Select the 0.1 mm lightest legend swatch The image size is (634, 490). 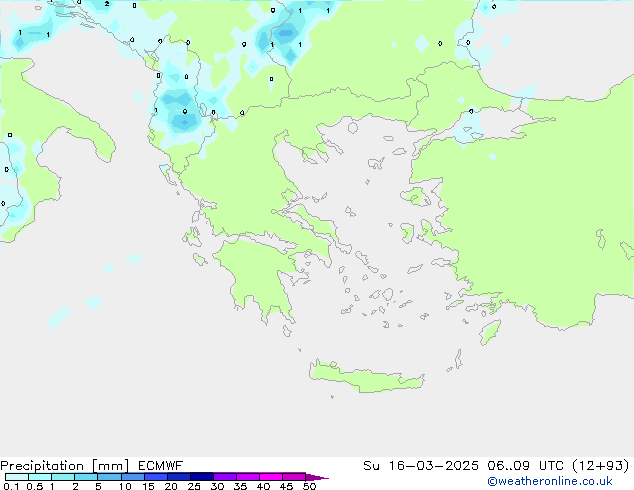pos(17,477)
